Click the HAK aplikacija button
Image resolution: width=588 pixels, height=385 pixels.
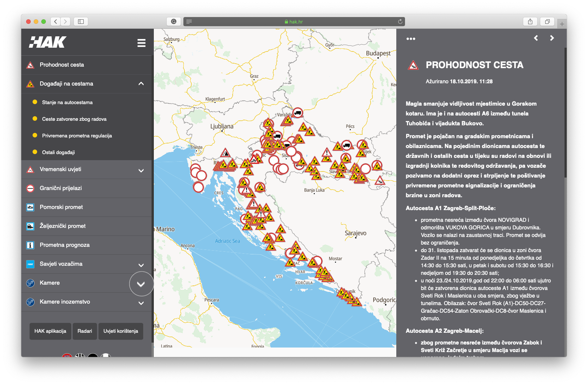[x=50, y=331]
